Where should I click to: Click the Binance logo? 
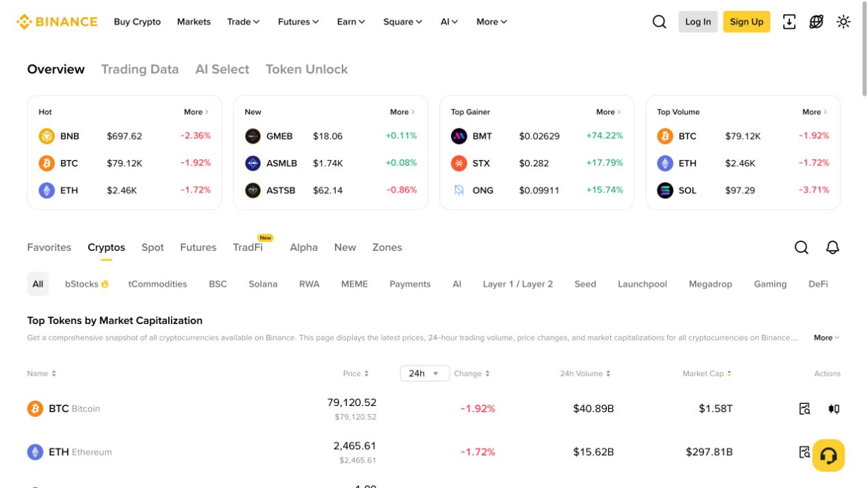coord(57,22)
